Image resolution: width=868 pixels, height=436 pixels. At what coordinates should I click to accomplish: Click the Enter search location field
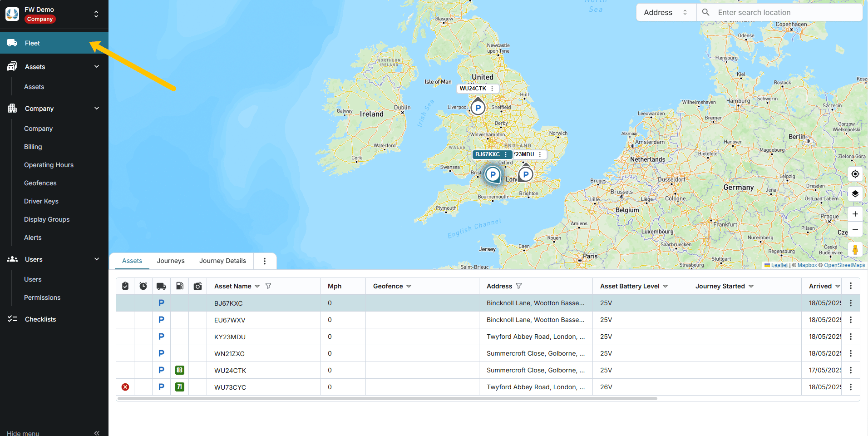point(785,13)
